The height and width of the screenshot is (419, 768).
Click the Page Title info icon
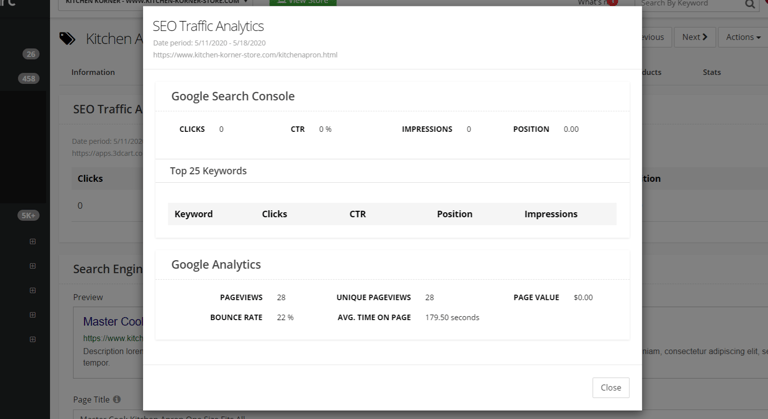[x=117, y=399]
